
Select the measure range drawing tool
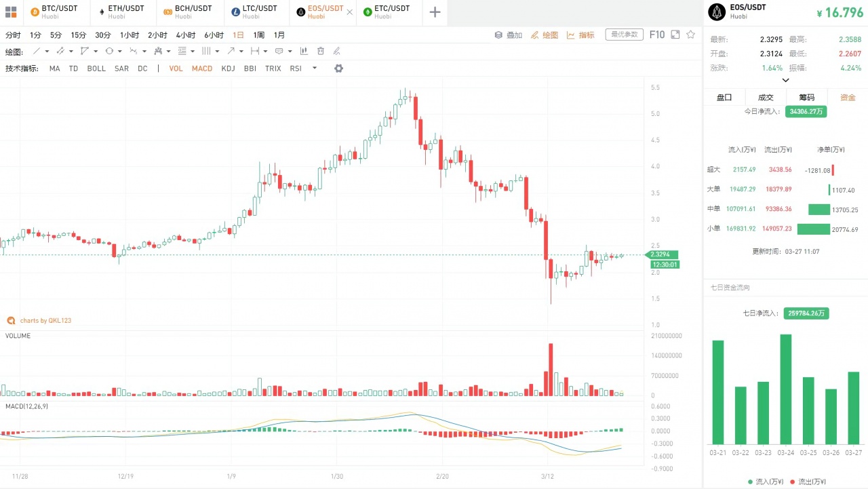click(x=255, y=51)
